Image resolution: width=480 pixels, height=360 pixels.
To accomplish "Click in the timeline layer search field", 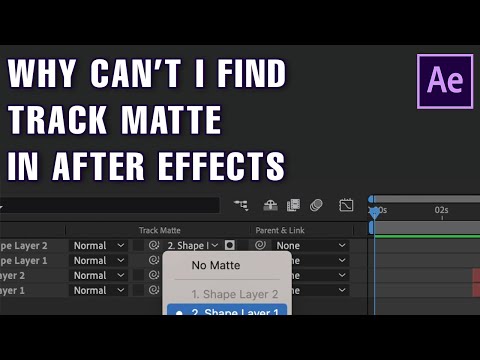I will [x=110, y=205].
